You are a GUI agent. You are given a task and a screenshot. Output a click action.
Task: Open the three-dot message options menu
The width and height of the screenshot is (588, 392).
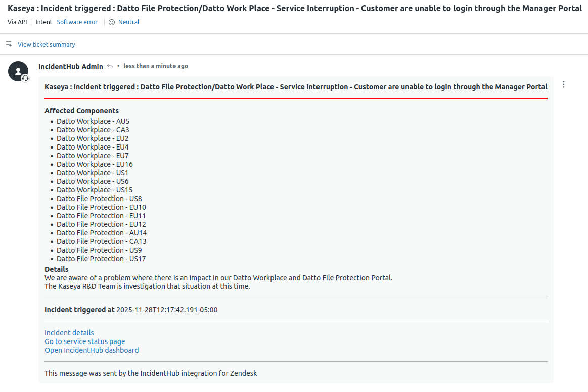pos(564,85)
